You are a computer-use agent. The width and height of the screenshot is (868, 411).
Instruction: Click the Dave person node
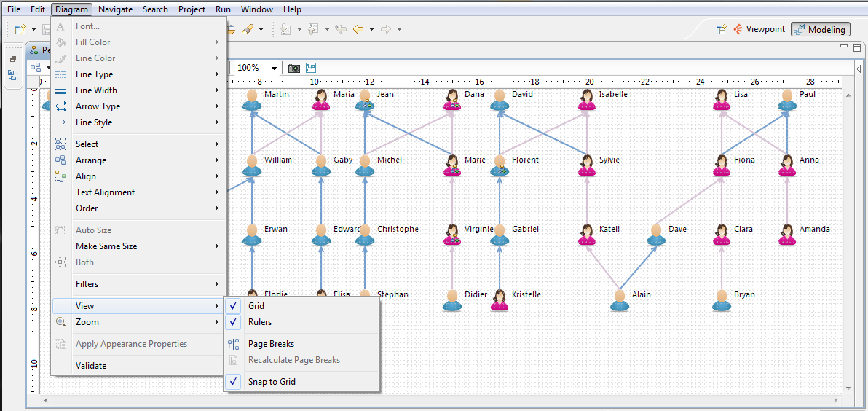[x=656, y=235]
